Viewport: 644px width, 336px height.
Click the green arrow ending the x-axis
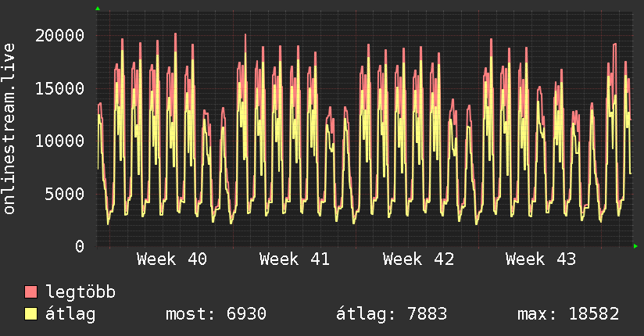[x=637, y=246]
